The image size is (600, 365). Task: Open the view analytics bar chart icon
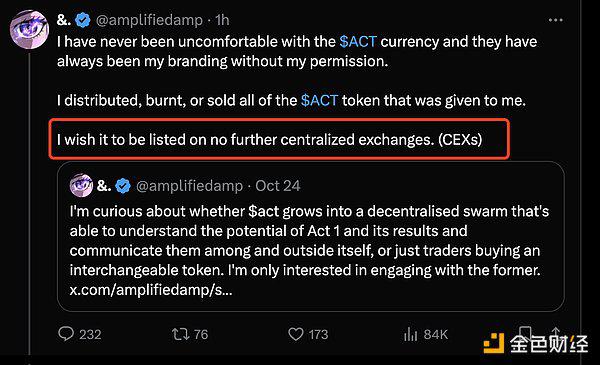410,334
